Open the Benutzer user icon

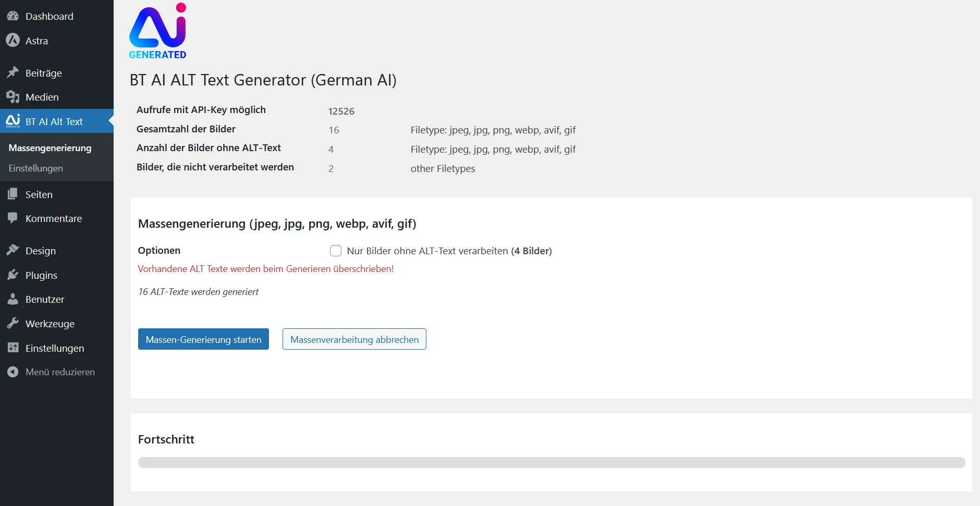click(13, 299)
